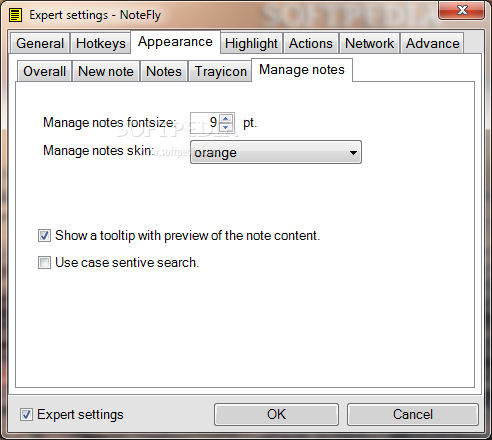Click the fontsize value field showing 9

tap(205, 123)
